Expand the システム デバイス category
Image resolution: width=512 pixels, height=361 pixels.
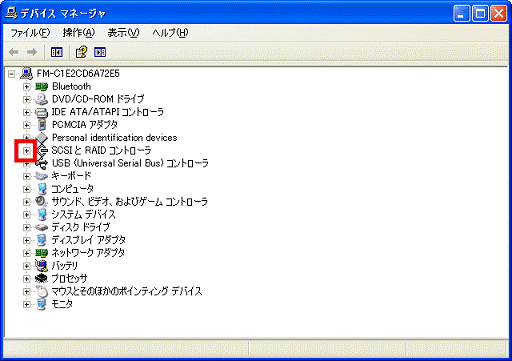click(x=27, y=215)
